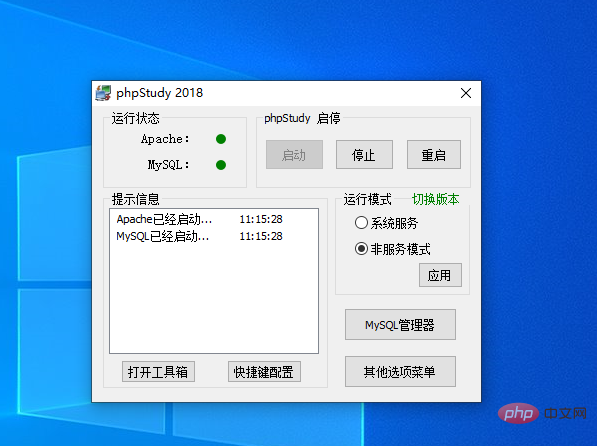The height and width of the screenshot is (446, 597).
Task: Open the MySQL管理器 menu button
Action: tap(400, 325)
